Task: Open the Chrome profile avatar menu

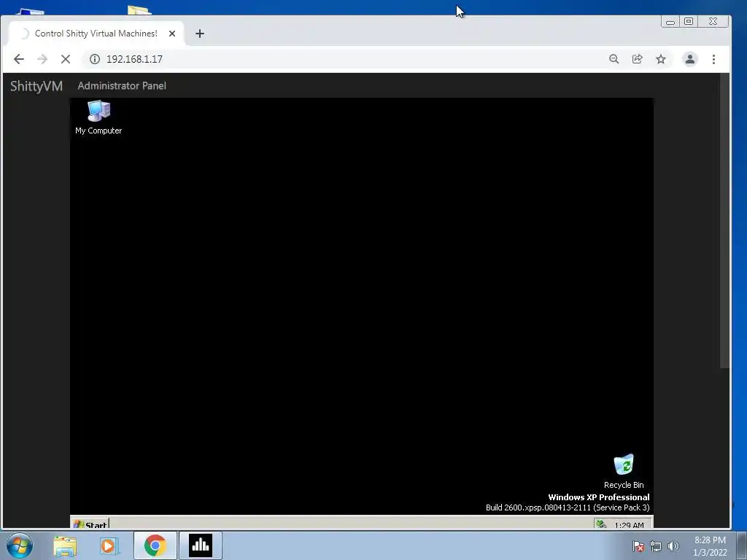Action: click(x=689, y=59)
